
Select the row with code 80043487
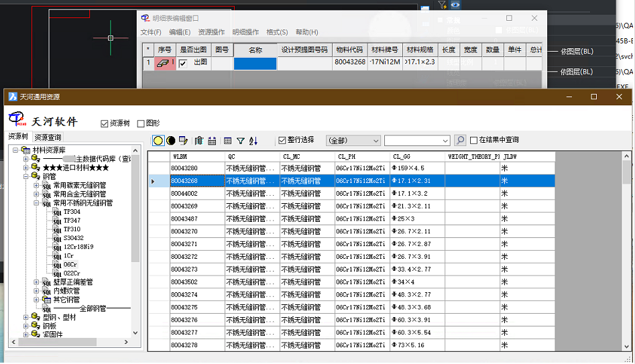351,219
